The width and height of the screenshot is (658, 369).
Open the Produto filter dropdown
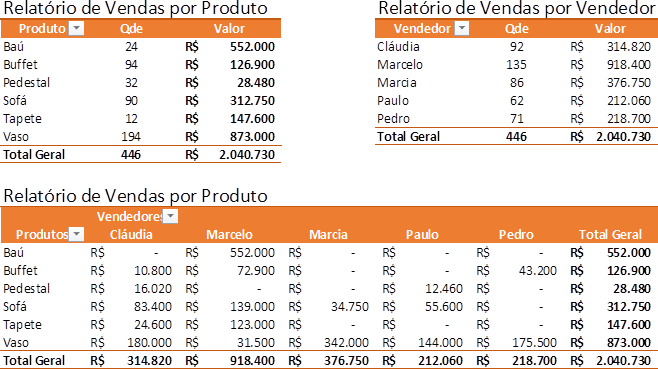(76, 29)
